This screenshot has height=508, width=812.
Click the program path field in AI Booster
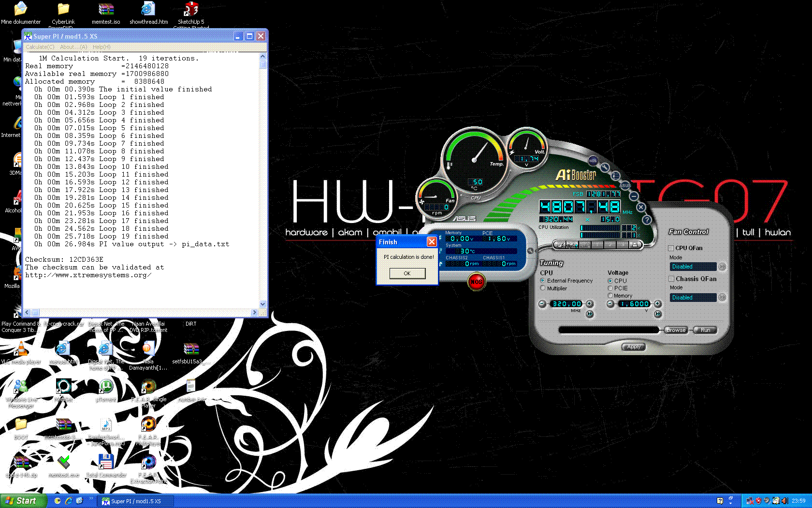click(x=609, y=330)
